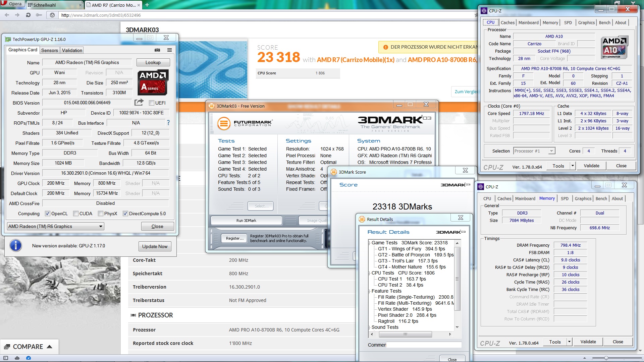Viewport: 644px width, 362px height.
Task: Click the Result Details horizontal scrollbar thumb
Action: [x=405, y=334]
